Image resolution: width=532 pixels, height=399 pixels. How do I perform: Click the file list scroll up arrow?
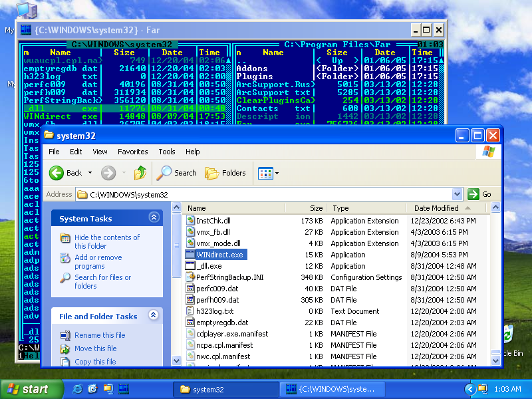tap(495, 207)
